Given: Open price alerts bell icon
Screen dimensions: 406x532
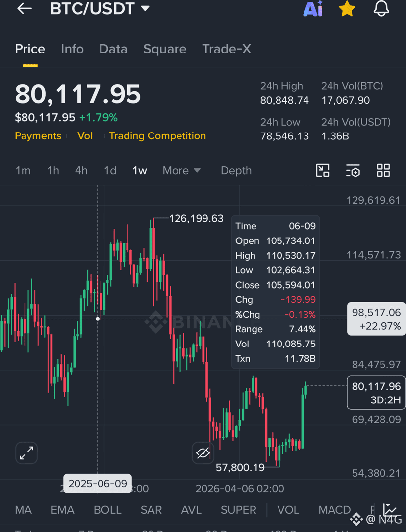Looking at the screenshot, I should pyautogui.click(x=381, y=8).
